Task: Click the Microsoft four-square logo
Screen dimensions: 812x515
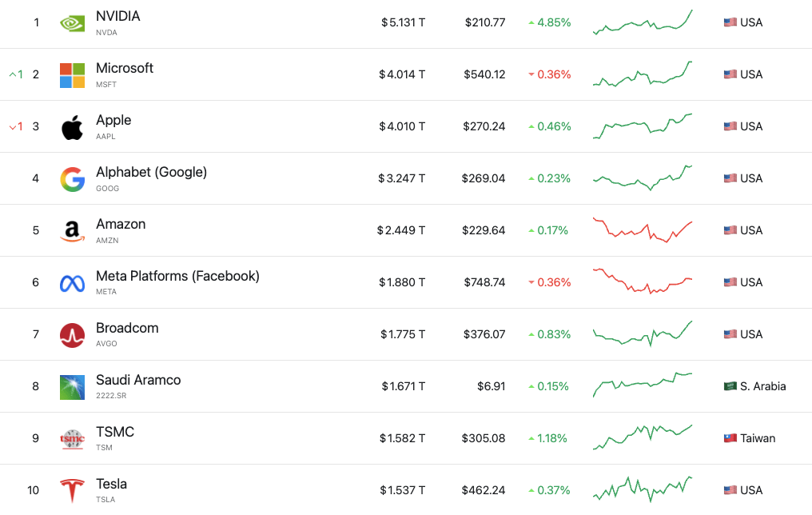Action: click(72, 75)
